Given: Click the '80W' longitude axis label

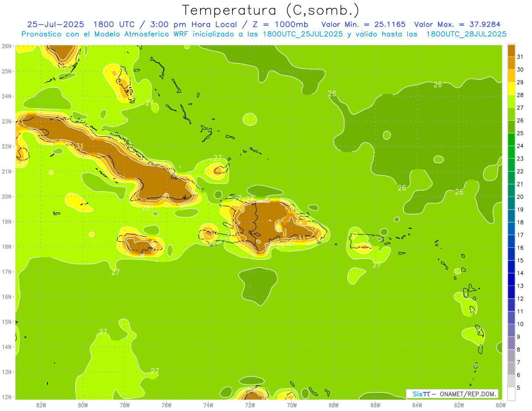Looking at the screenshot, I should [83, 405].
